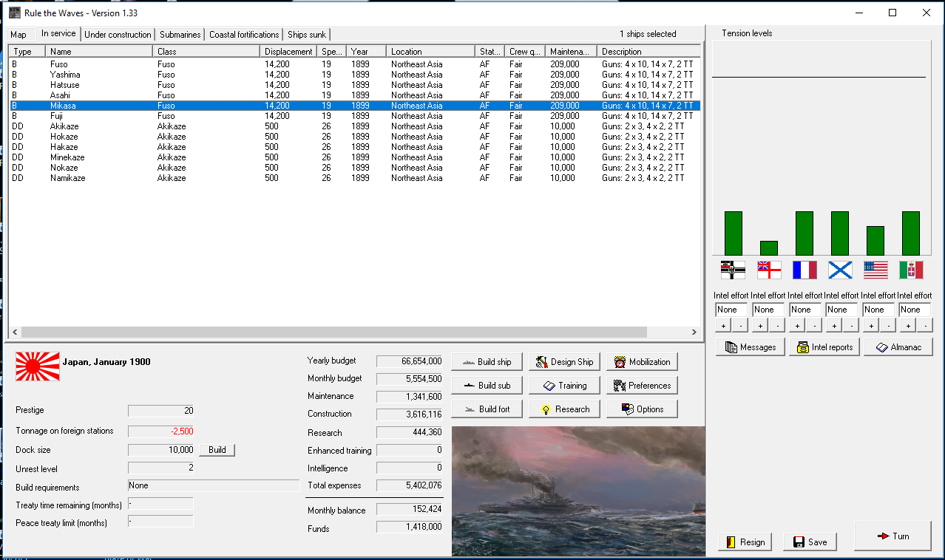Select battleship Fuso row
This screenshot has height=560, width=945.
[354, 64]
